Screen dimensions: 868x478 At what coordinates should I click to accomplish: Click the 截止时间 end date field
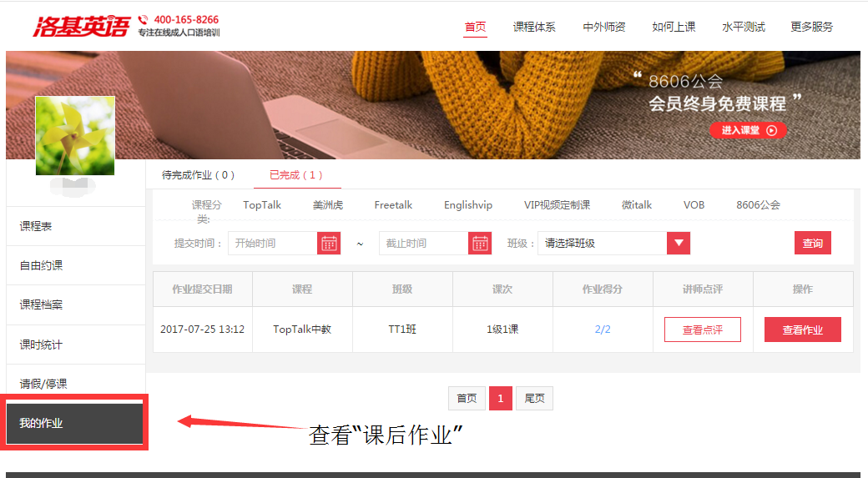[x=423, y=244]
